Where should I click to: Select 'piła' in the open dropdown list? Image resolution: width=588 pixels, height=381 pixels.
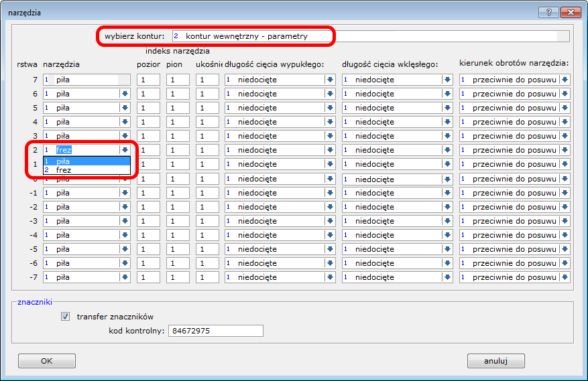[86, 161]
